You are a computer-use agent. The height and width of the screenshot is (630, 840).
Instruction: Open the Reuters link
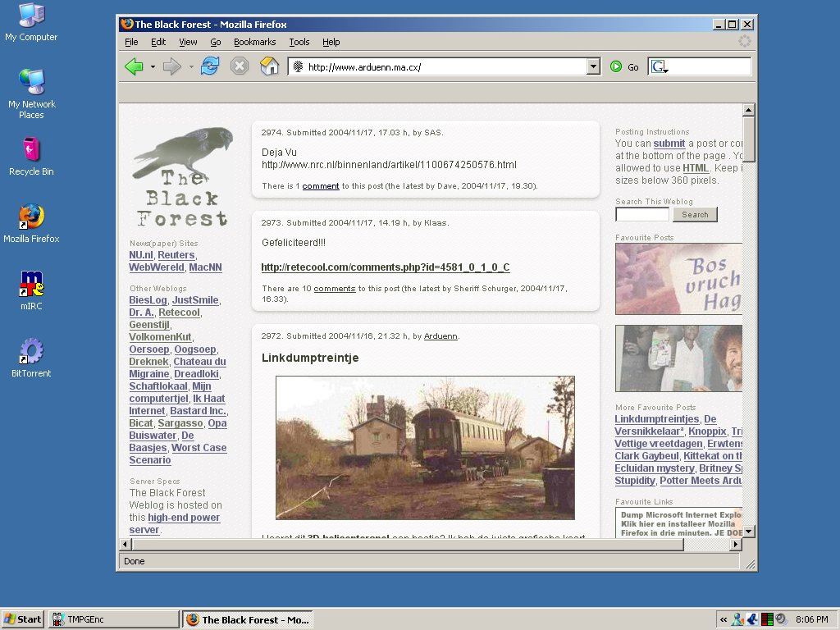[176, 255]
